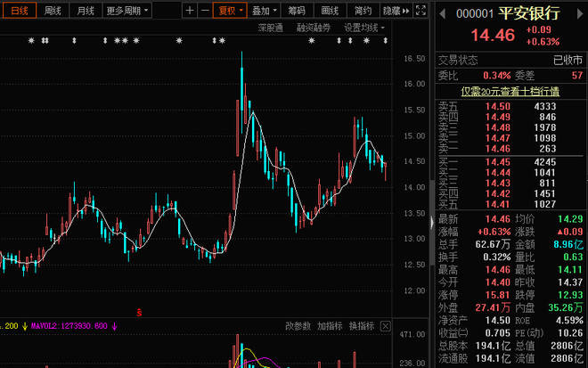Image resolution: width=588 pixels, height=368 pixels.
Task: Click the large latest price 14.46
Action: coord(493,36)
